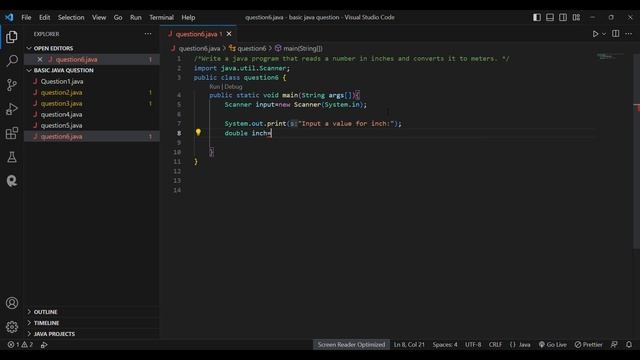Viewport: 640px width, 360px height.
Task: Open the Go menu
Action: click(118, 17)
